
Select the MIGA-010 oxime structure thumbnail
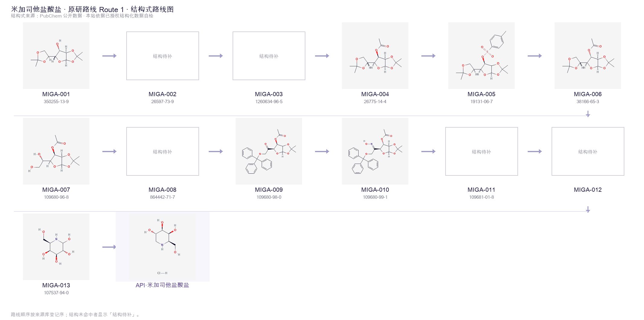tap(375, 151)
